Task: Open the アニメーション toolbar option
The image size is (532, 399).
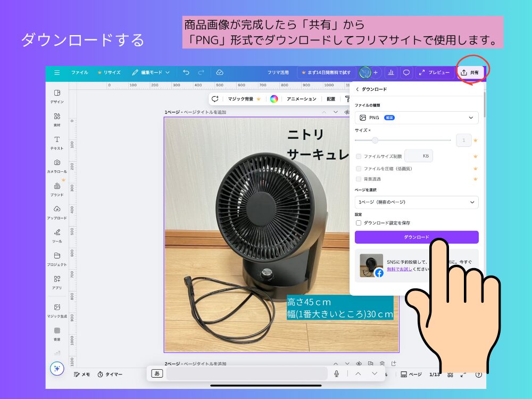Action: click(301, 98)
